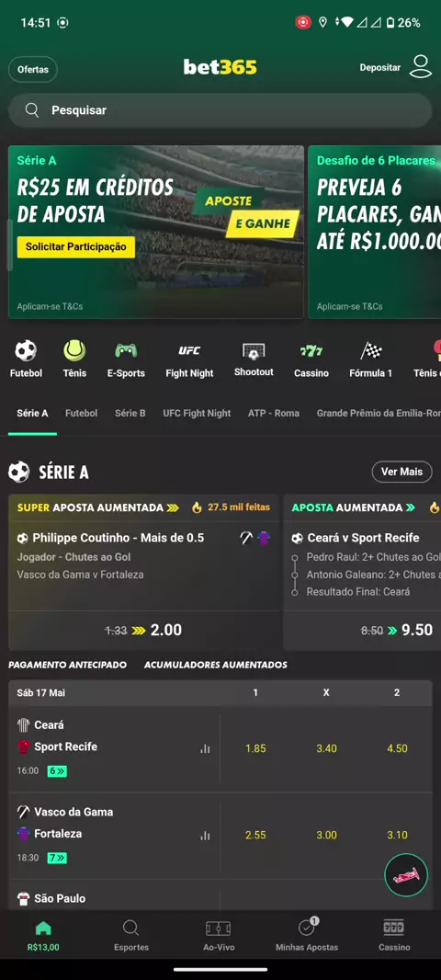
Task: Focus the Pesquisar search field
Action: pyautogui.click(x=220, y=110)
